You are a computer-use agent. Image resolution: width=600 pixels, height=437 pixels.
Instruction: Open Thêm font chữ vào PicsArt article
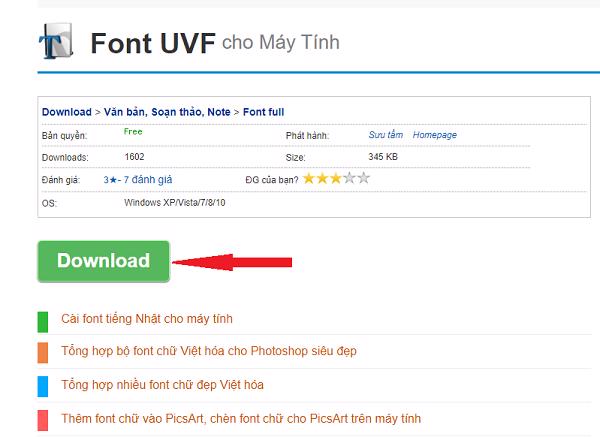[241, 419]
